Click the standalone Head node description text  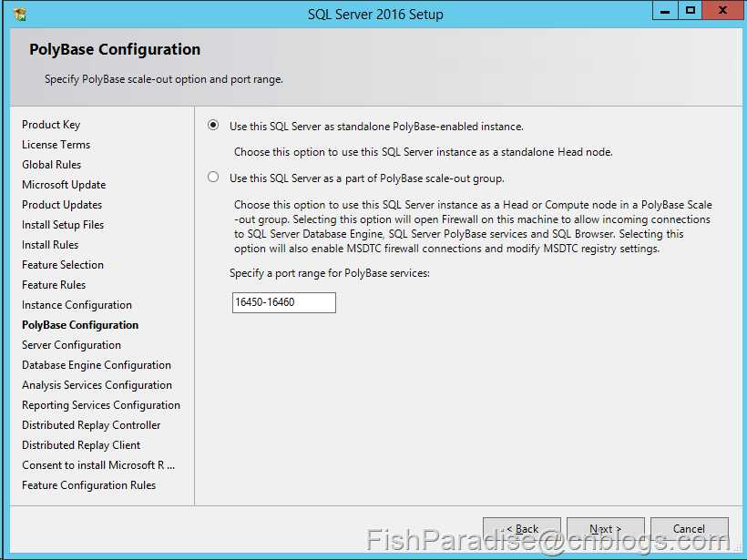click(424, 152)
